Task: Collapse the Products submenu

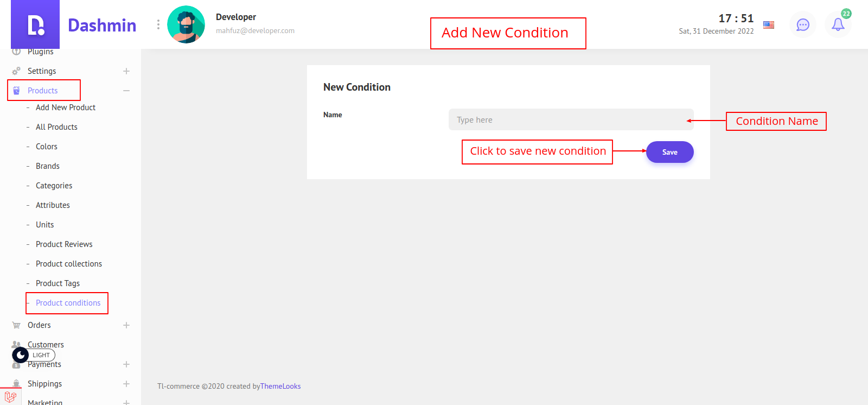Action: click(126, 91)
